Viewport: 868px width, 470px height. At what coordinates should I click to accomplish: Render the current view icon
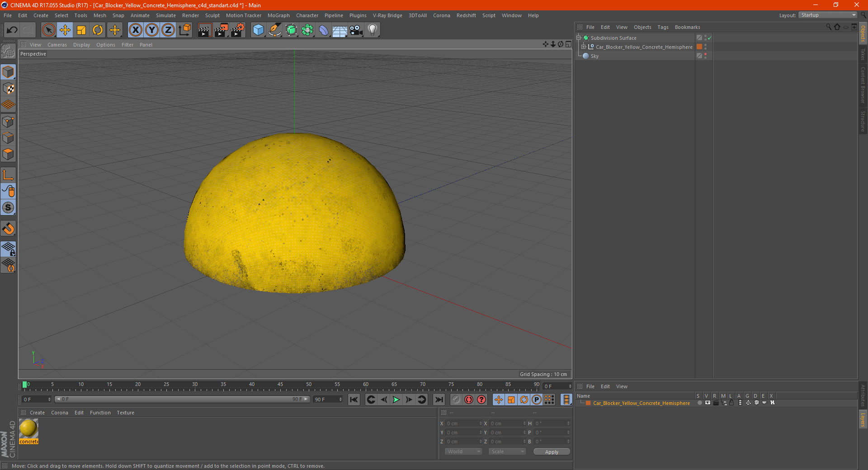point(204,30)
